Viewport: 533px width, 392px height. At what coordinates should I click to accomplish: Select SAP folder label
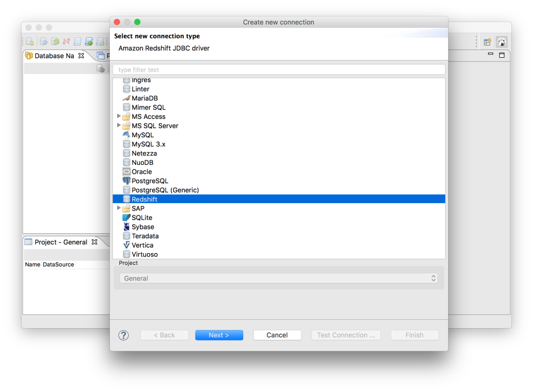(x=138, y=208)
